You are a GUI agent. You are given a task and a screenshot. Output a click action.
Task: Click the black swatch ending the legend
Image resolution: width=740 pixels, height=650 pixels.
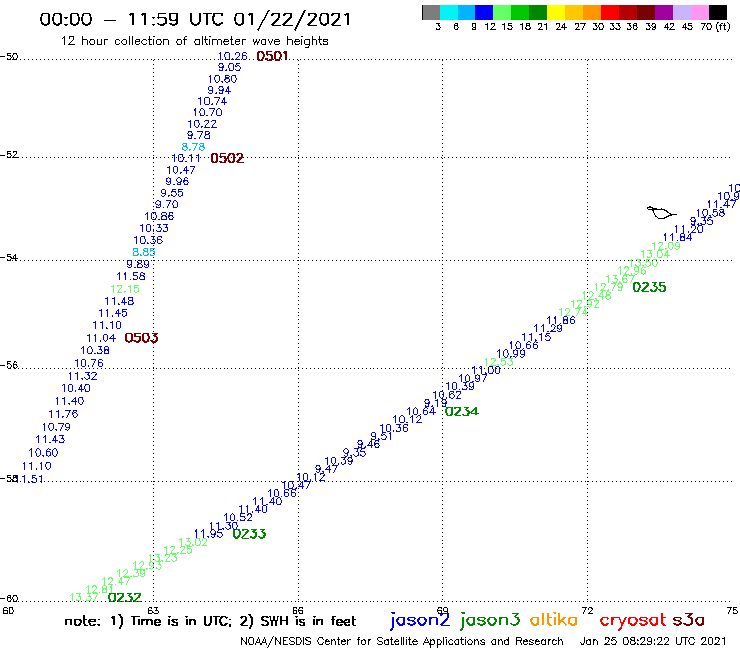point(718,12)
